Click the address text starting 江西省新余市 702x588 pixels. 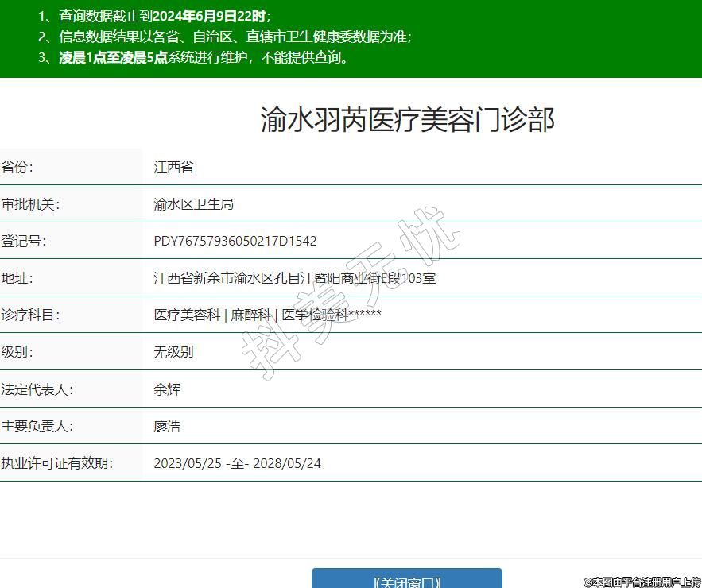(x=294, y=278)
